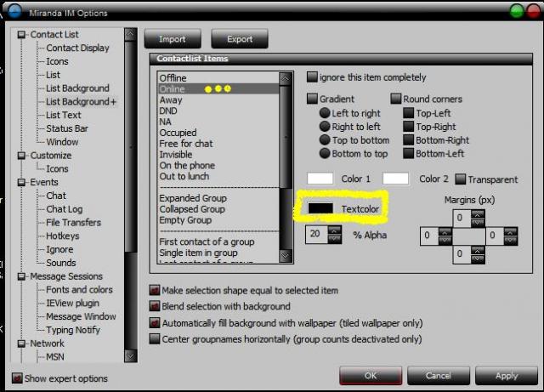
Task: Open the MSN network page
Action: coord(54,356)
